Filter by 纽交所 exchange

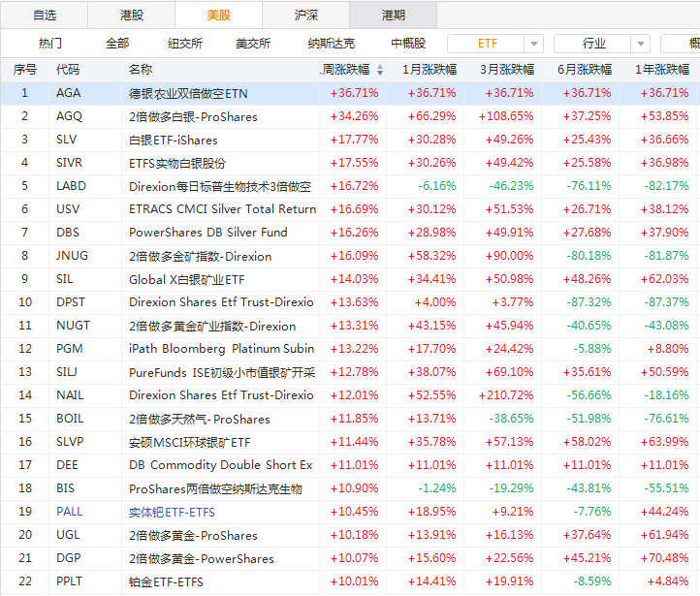pos(185,44)
